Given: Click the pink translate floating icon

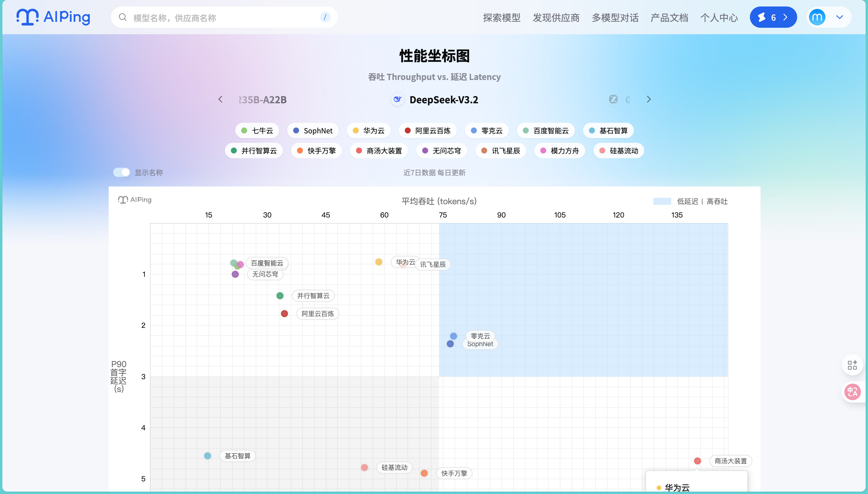Looking at the screenshot, I should point(852,392).
